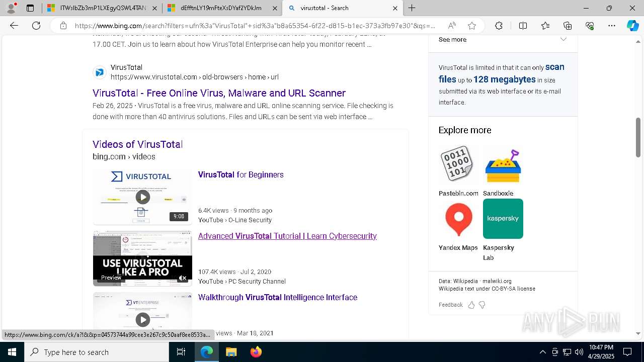Close the virustotal - Search tab
Image resolution: width=644 pixels, height=362 pixels.
point(395,8)
